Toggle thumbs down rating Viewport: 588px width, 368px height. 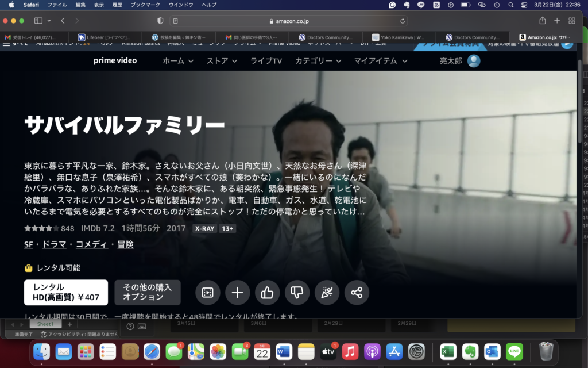(297, 293)
